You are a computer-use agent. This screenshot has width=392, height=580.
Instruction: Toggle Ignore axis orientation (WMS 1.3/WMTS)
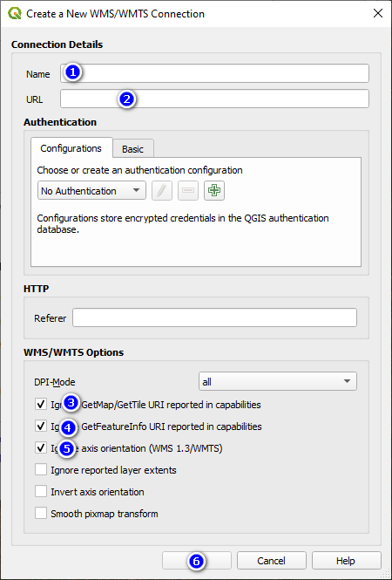41,448
